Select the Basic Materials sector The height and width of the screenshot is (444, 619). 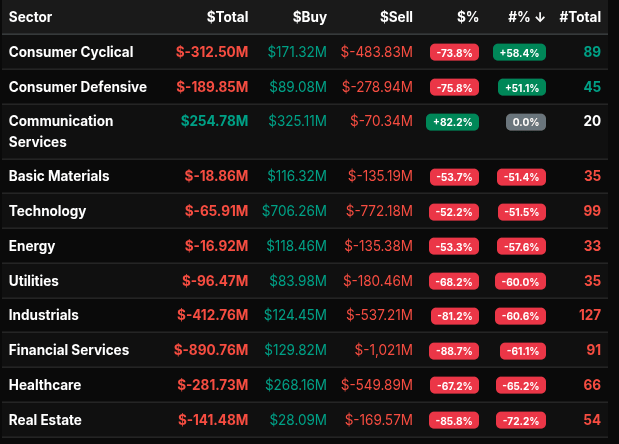[x=59, y=176]
